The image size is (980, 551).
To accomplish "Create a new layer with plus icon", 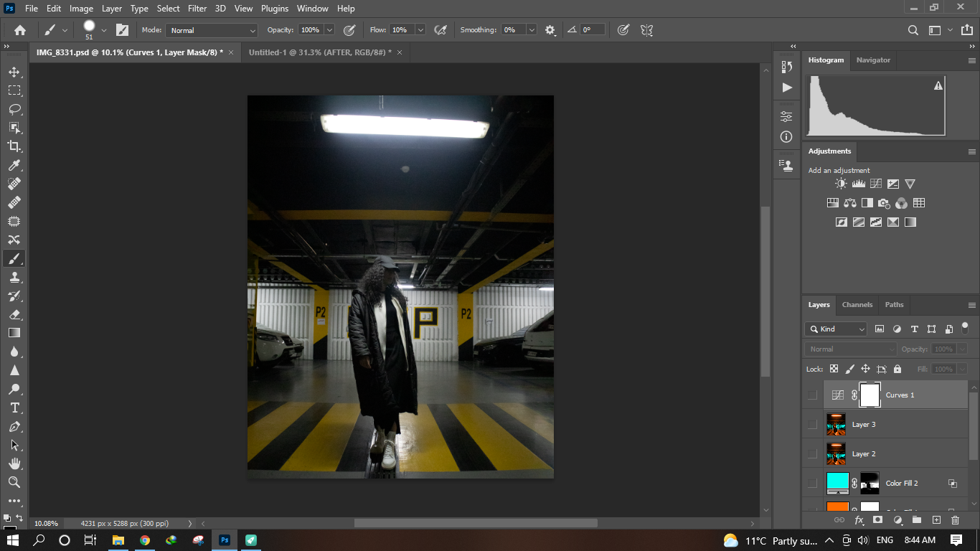I will tap(936, 520).
